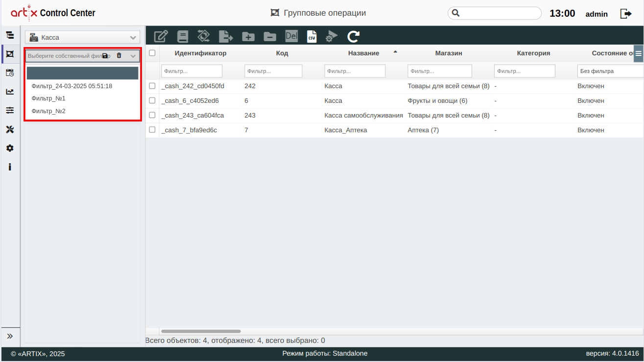The image size is (644, 362).
Task: Export the list with the CSV icon
Action: point(311,36)
